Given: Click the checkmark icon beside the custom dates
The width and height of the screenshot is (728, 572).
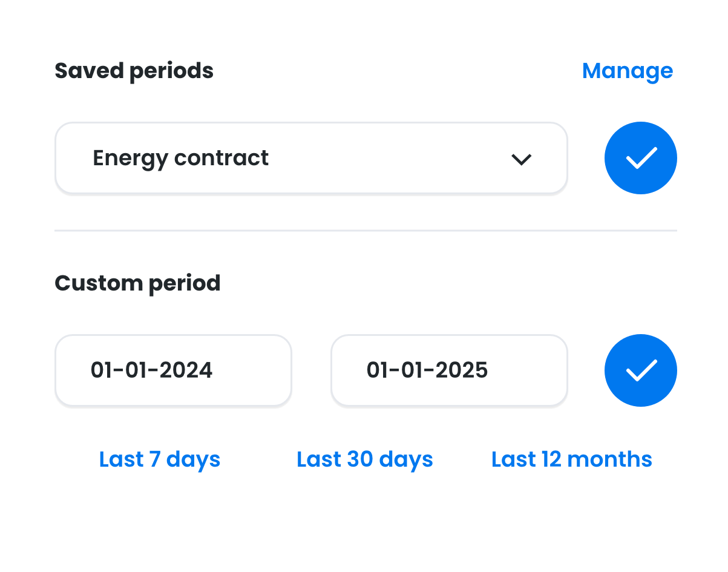Looking at the screenshot, I should 641,370.
